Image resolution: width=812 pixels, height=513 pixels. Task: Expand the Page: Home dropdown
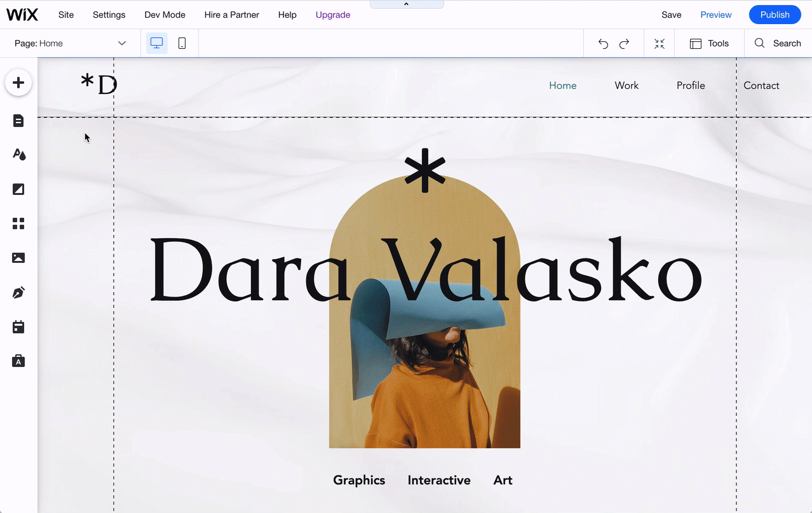tap(71, 43)
